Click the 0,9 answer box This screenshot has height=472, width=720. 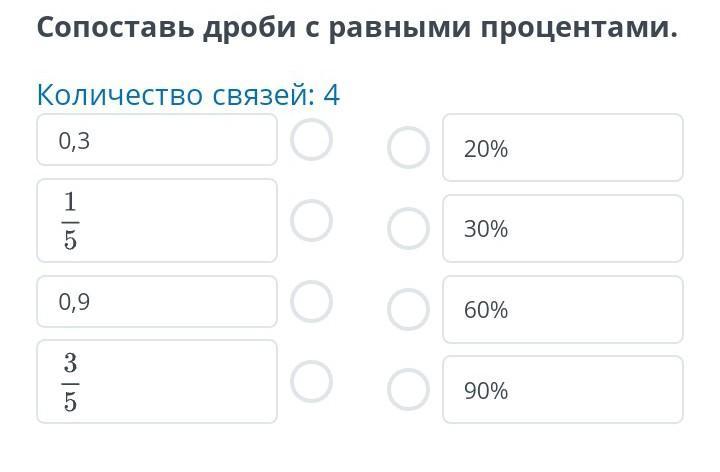tap(157, 301)
